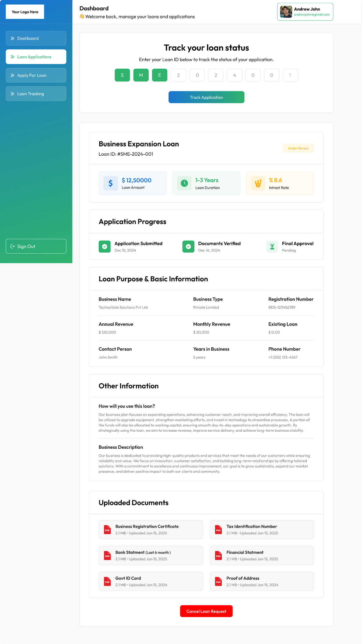Screen dimensions: 362x644
Task: Click the Cancel Loan Request button
Action: coord(206,611)
